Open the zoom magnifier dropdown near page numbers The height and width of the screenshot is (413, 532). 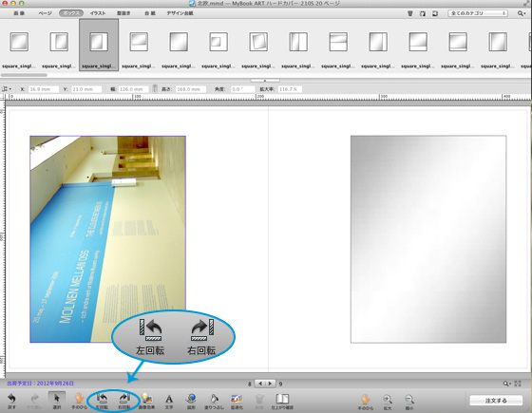[507, 384]
